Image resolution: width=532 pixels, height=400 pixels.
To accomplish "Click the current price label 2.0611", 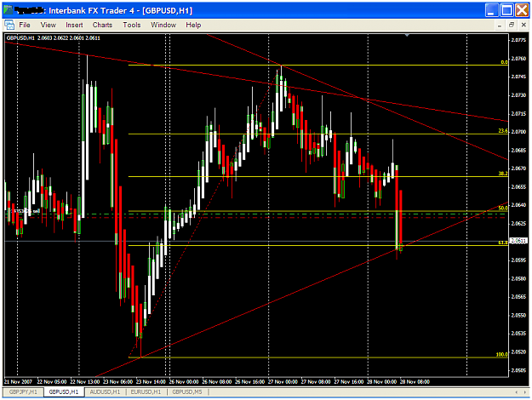I will (518, 241).
